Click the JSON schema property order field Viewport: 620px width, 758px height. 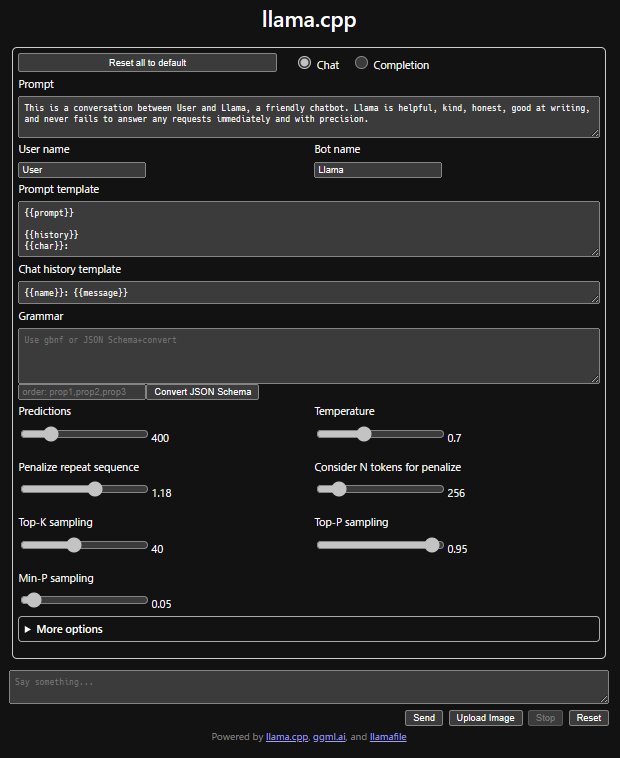(x=82, y=392)
